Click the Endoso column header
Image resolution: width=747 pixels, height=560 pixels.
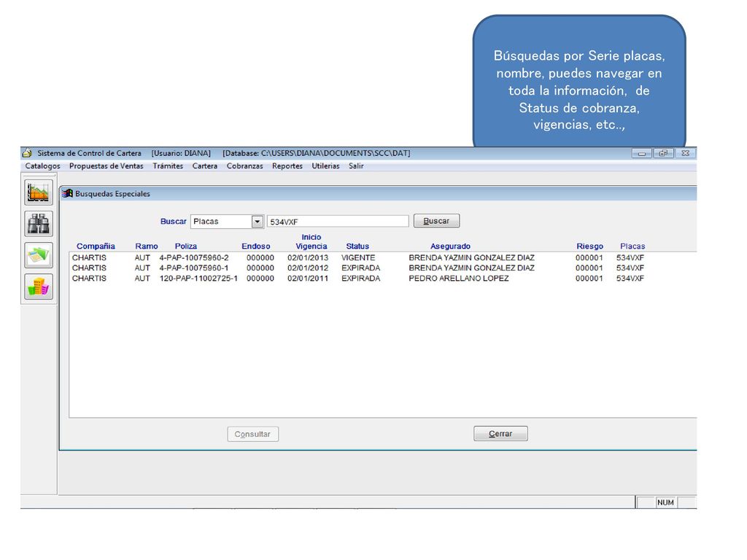256,246
